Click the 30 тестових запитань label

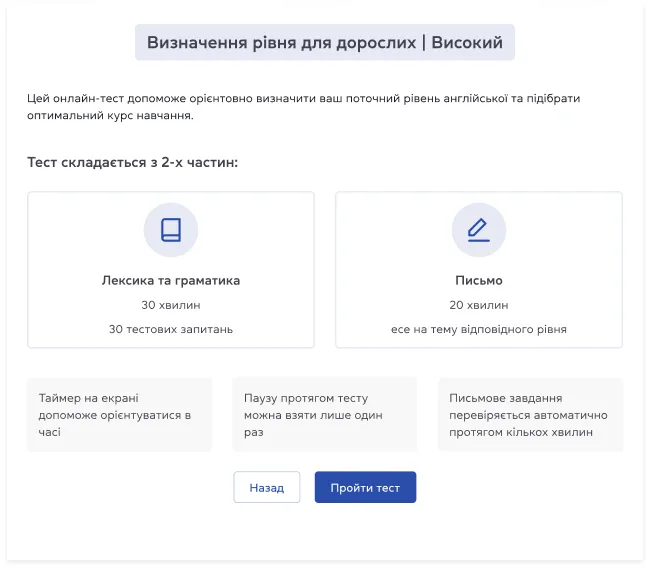171,329
